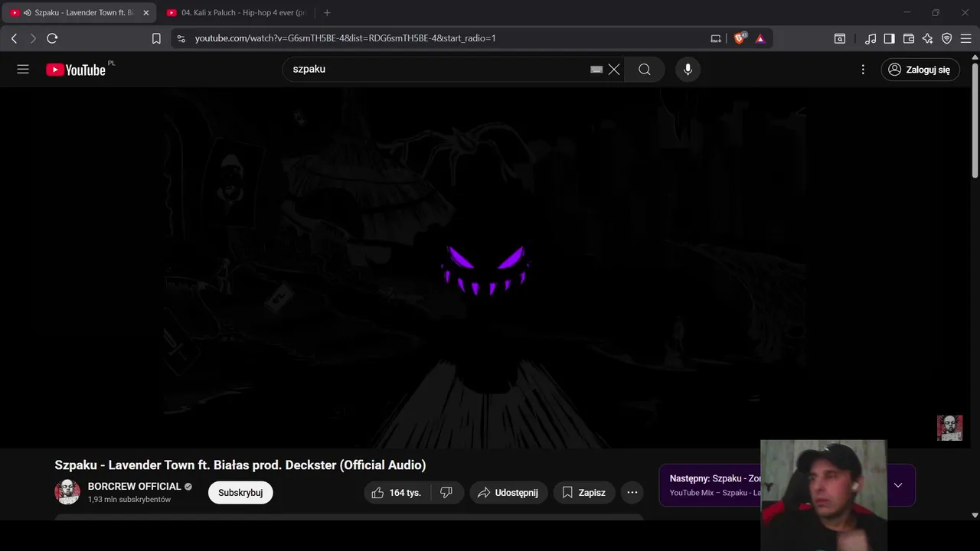Close the Szpaku Lavender Town tab
Screen dimensions: 980x551
coord(146,13)
